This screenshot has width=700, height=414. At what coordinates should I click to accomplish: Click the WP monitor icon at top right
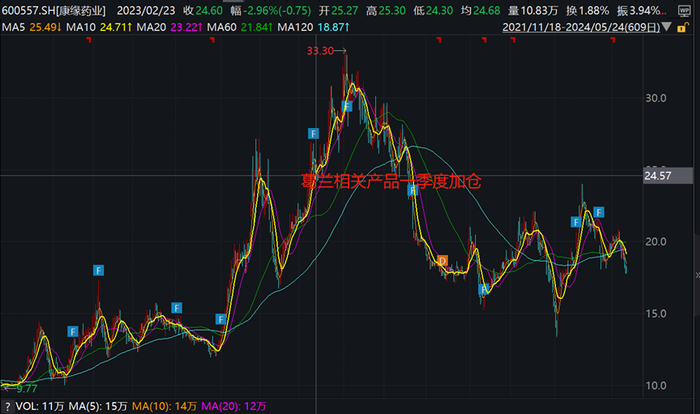tap(684, 10)
